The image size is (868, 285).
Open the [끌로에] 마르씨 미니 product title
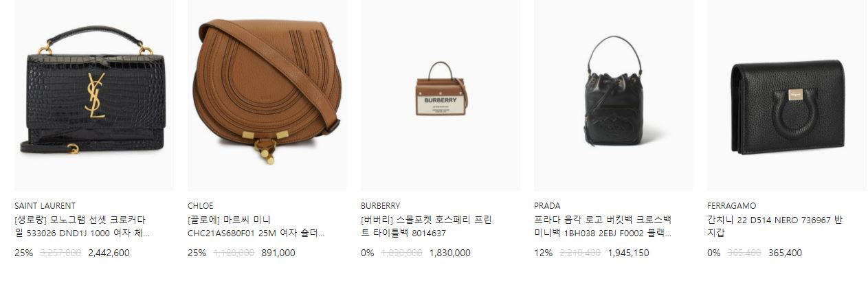click(256, 227)
